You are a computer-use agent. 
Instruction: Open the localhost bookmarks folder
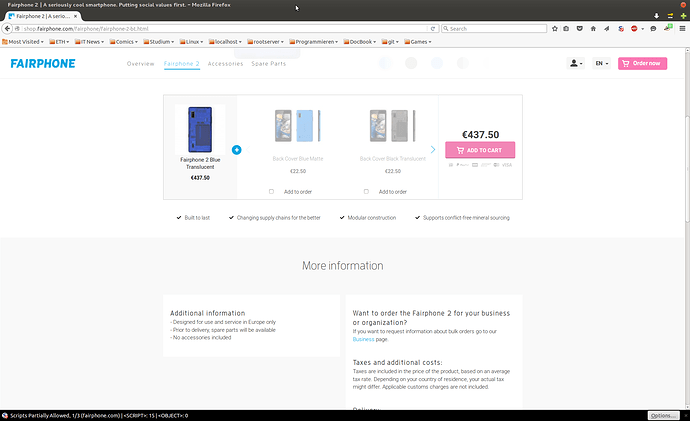click(225, 42)
